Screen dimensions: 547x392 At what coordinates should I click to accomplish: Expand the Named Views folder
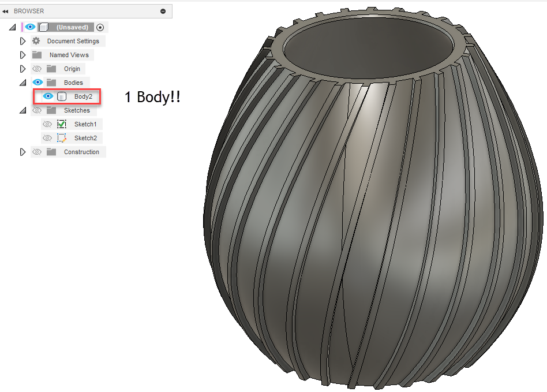tap(22, 54)
